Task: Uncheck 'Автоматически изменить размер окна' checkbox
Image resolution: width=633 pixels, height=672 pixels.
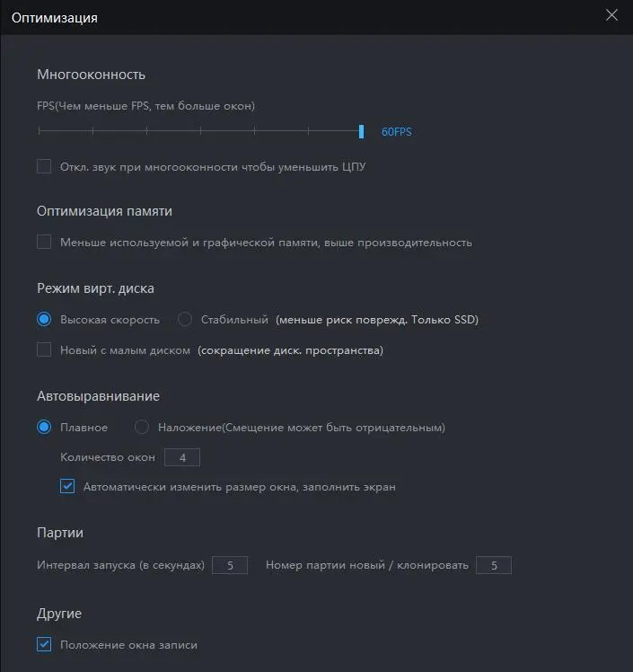Action: point(67,487)
